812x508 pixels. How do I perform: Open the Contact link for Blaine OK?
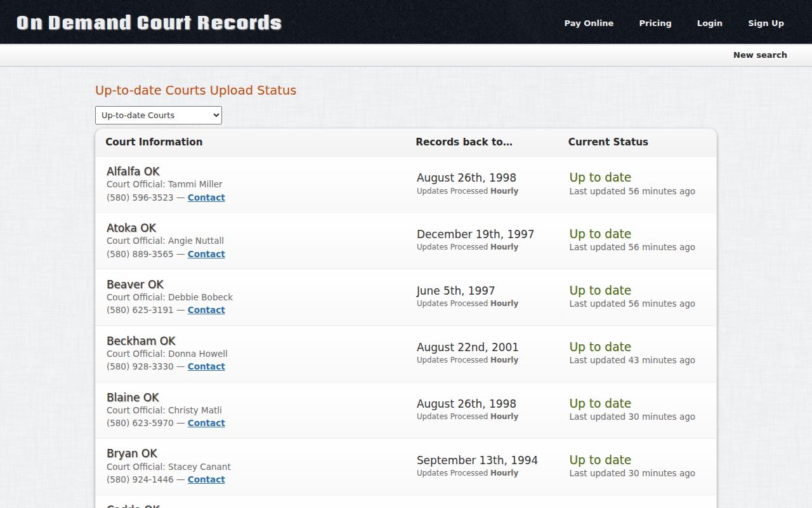206,423
